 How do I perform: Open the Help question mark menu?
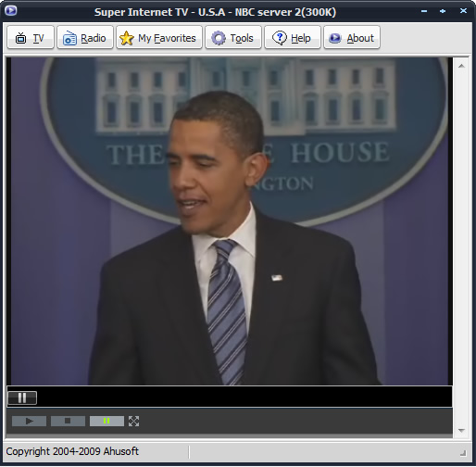(293, 38)
